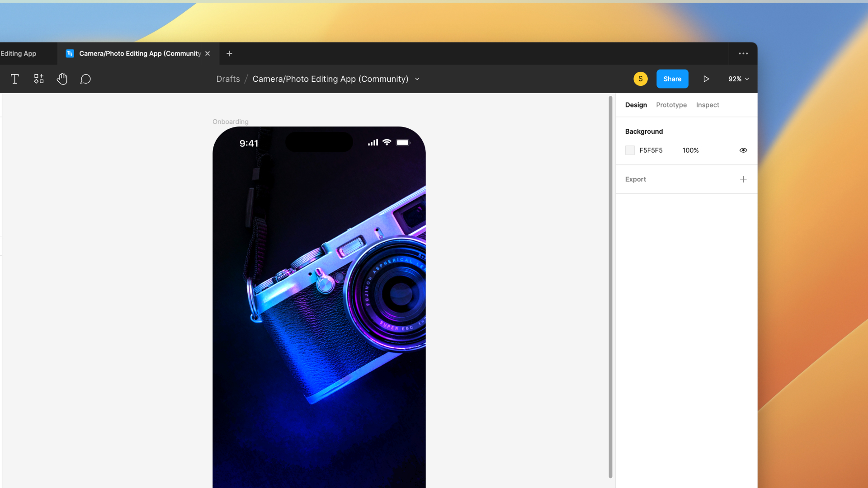Edit the 100% background opacity field

coord(690,150)
